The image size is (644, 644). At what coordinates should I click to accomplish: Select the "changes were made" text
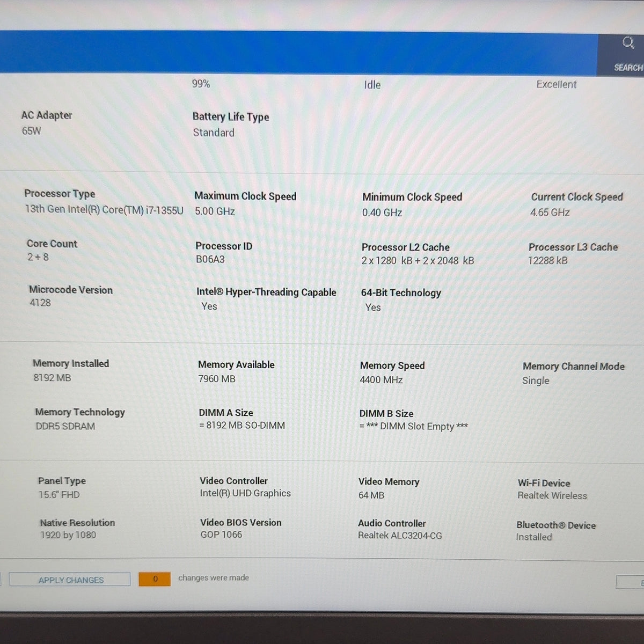[x=214, y=578]
